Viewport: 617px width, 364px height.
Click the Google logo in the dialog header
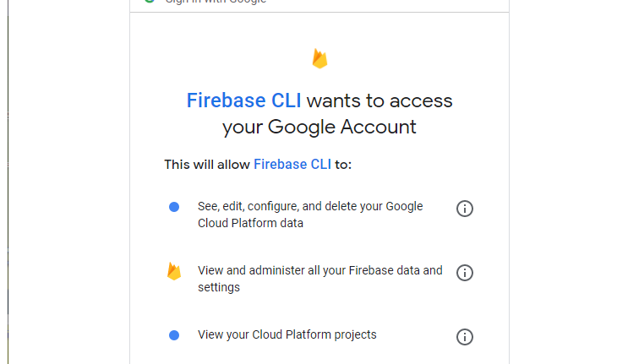150,2
